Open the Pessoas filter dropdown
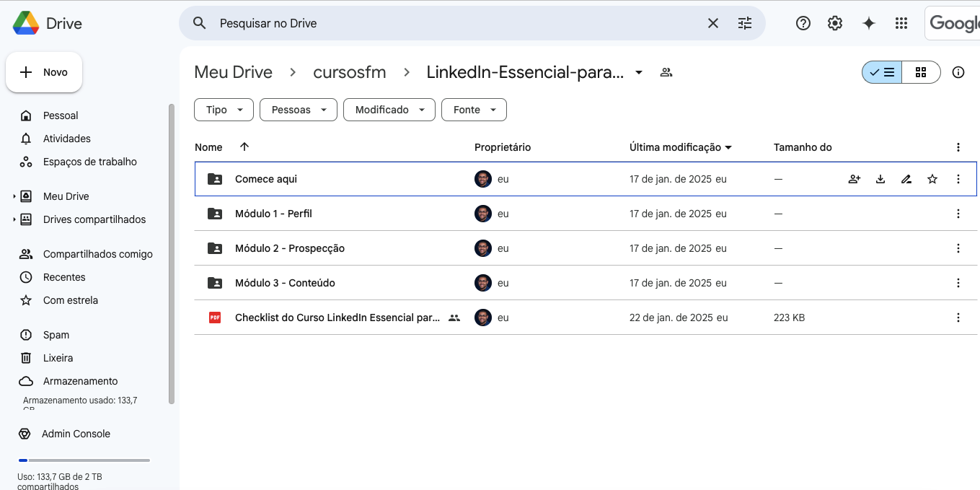This screenshot has height=490, width=980. (299, 110)
